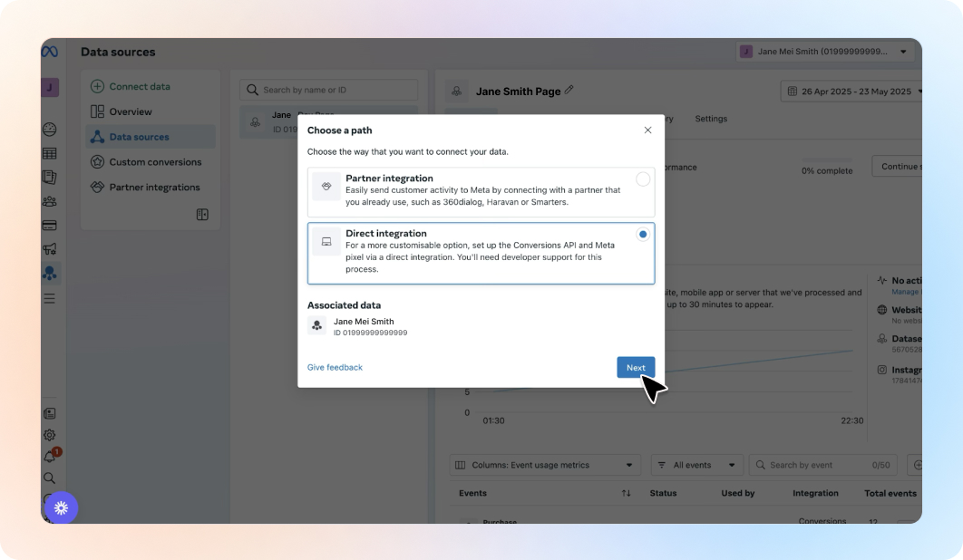Viewport: 963px width, 560px height.
Task: Open the news feed icon near rail bottom
Action: pyautogui.click(x=50, y=413)
